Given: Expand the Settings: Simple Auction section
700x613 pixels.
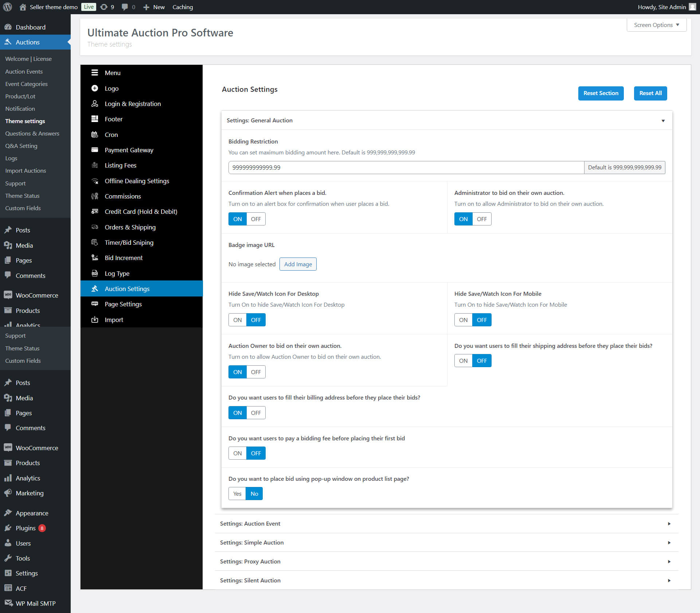Looking at the screenshot, I should (x=447, y=542).
